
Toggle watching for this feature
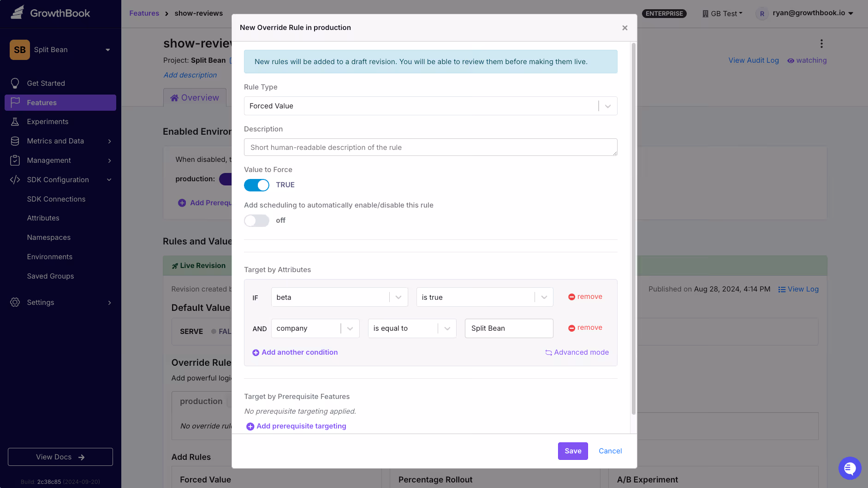[x=807, y=60]
